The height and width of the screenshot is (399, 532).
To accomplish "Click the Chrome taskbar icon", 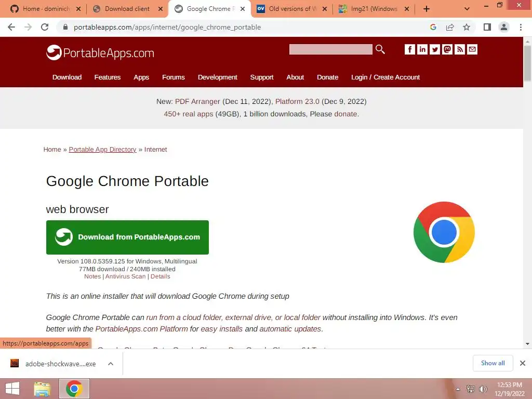I will [x=74, y=389].
